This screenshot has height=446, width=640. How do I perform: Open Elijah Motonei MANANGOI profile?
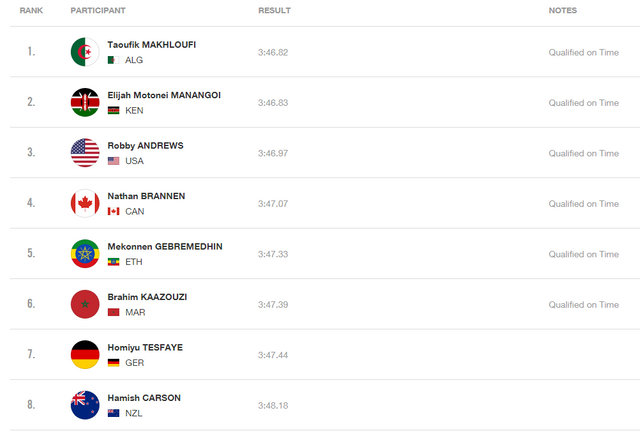click(x=164, y=95)
